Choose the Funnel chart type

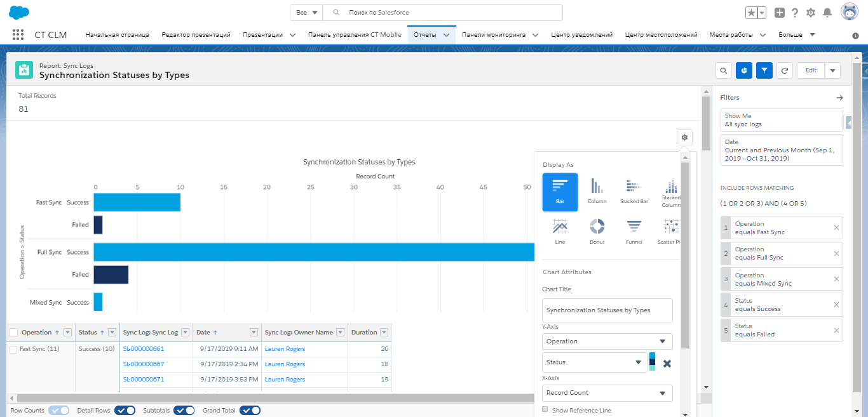pos(634,231)
